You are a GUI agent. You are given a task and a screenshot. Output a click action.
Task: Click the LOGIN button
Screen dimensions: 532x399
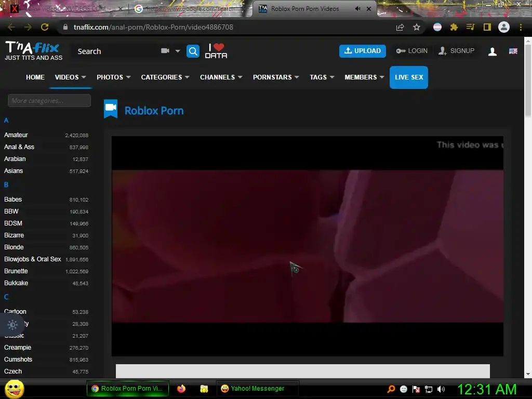(x=411, y=51)
